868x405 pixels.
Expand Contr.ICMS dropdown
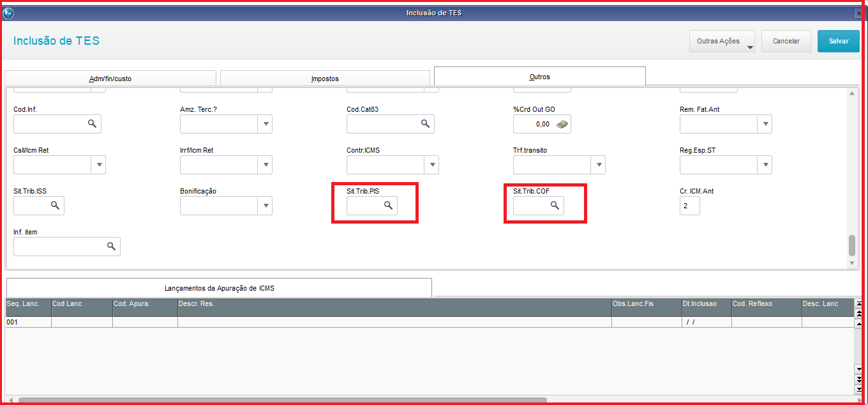pos(431,165)
